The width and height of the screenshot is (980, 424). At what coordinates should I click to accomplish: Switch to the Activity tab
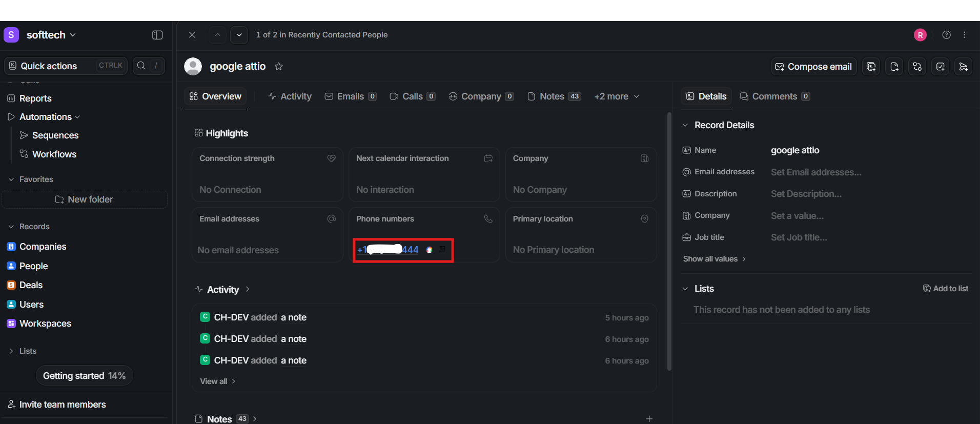click(x=290, y=96)
